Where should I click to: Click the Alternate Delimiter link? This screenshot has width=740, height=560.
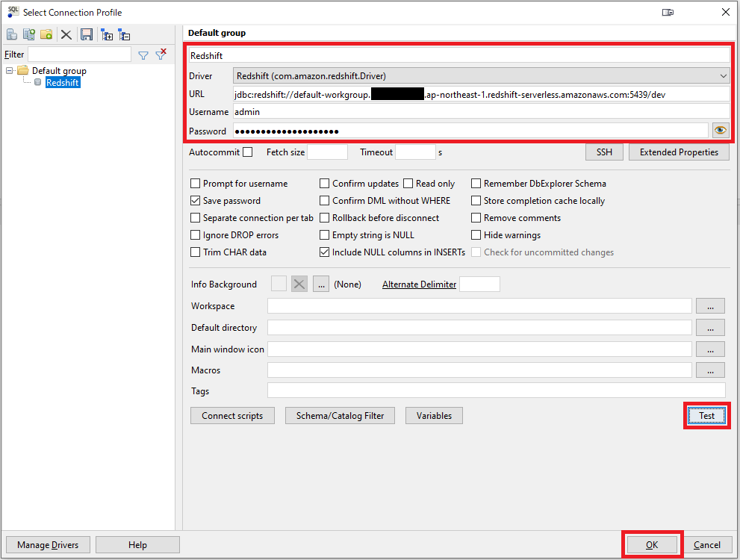[x=419, y=284]
